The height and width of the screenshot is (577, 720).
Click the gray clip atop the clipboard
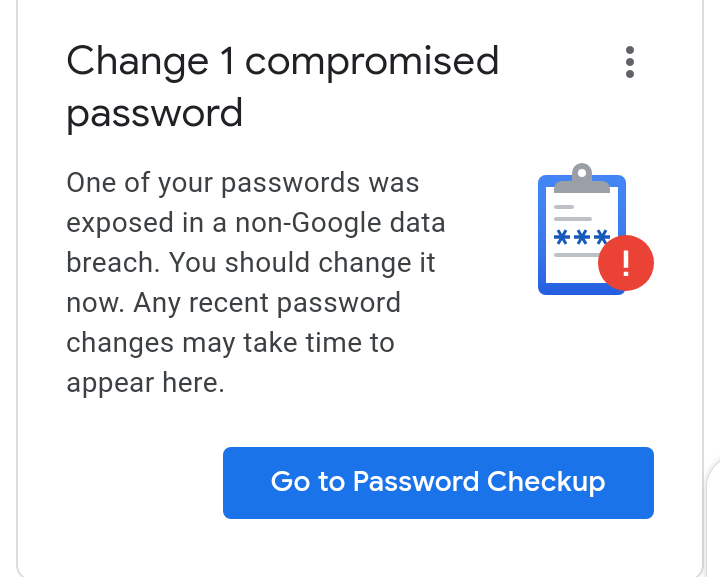point(582,179)
